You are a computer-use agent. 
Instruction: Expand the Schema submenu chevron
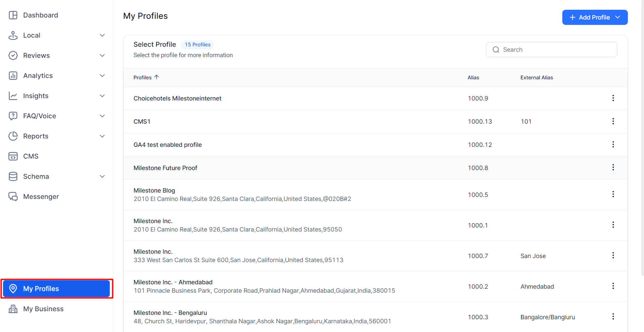click(x=102, y=176)
